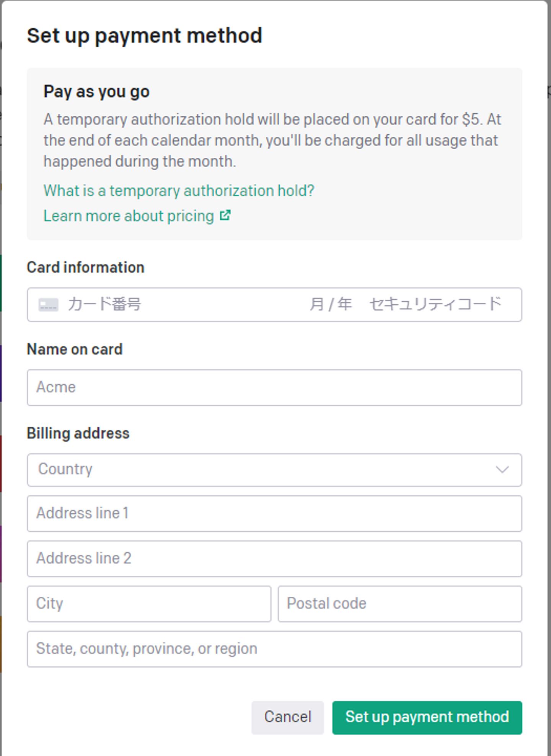The image size is (551, 756).
Task: Open 'What is a temporary authorization hold?' link
Action: pyautogui.click(x=179, y=191)
